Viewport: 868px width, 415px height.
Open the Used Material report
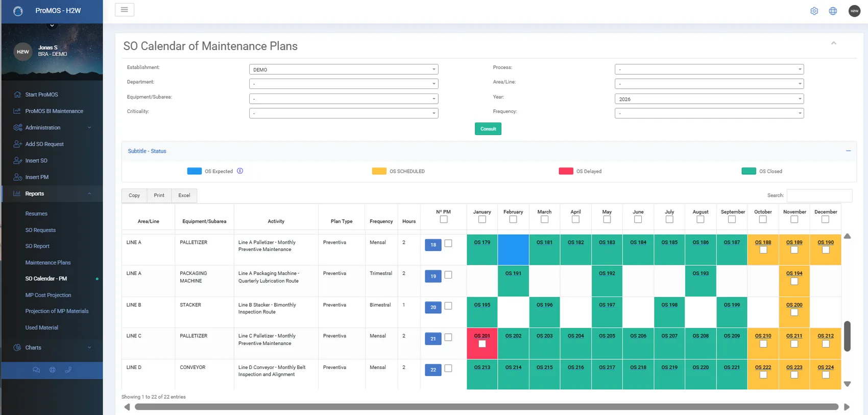(x=42, y=328)
